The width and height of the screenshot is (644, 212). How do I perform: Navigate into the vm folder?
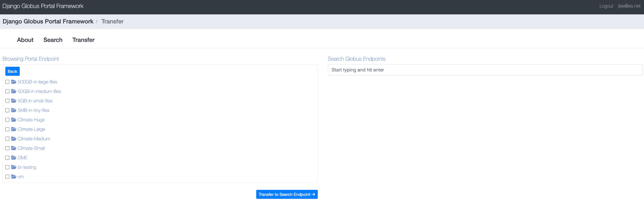pos(20,177)
